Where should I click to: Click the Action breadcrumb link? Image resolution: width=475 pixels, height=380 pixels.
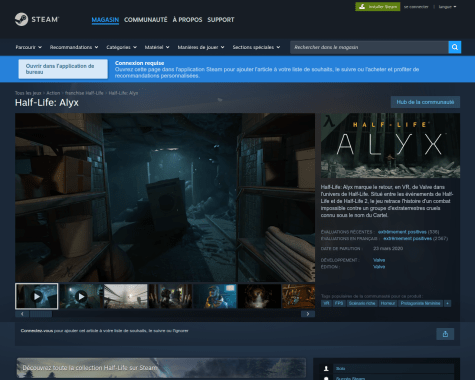[x=53, y=93]
